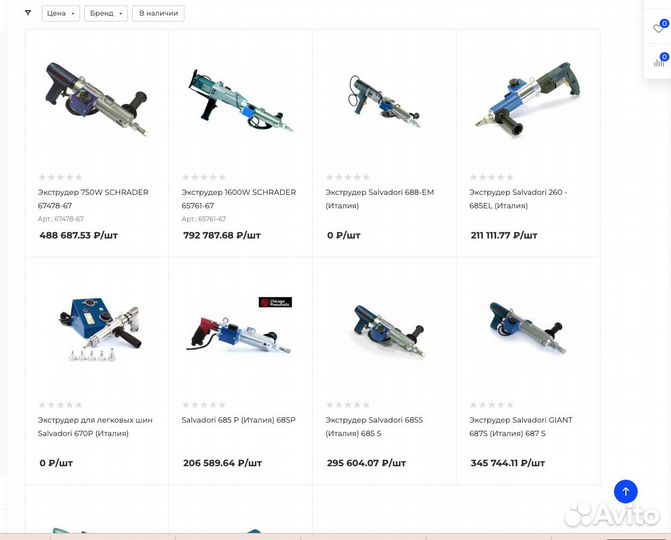The height and width of the screenshot is (540, 671).
Task: Expand the Цена filter dropdown
Action: [61, 13]
